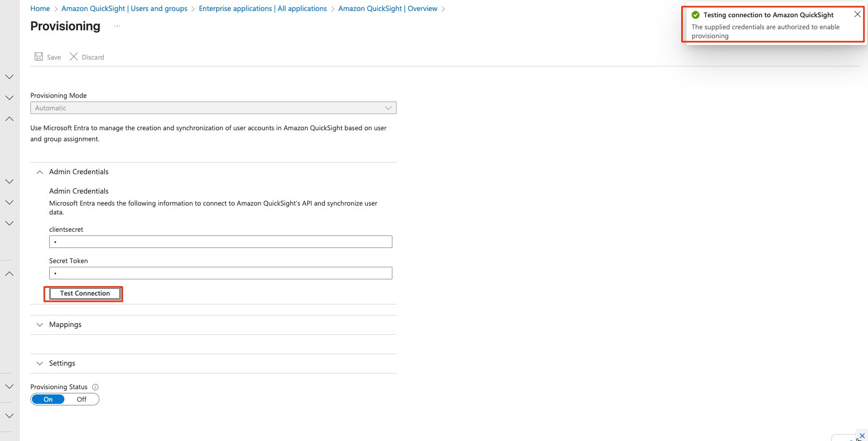
Task: Open Amazon QuickSight Overview breadcrumb
Action: pos(388,9)
